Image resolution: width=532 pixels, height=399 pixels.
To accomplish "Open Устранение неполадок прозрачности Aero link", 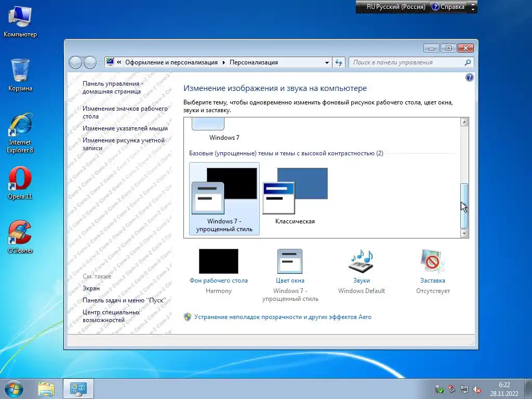I will (x=283, y=317).
